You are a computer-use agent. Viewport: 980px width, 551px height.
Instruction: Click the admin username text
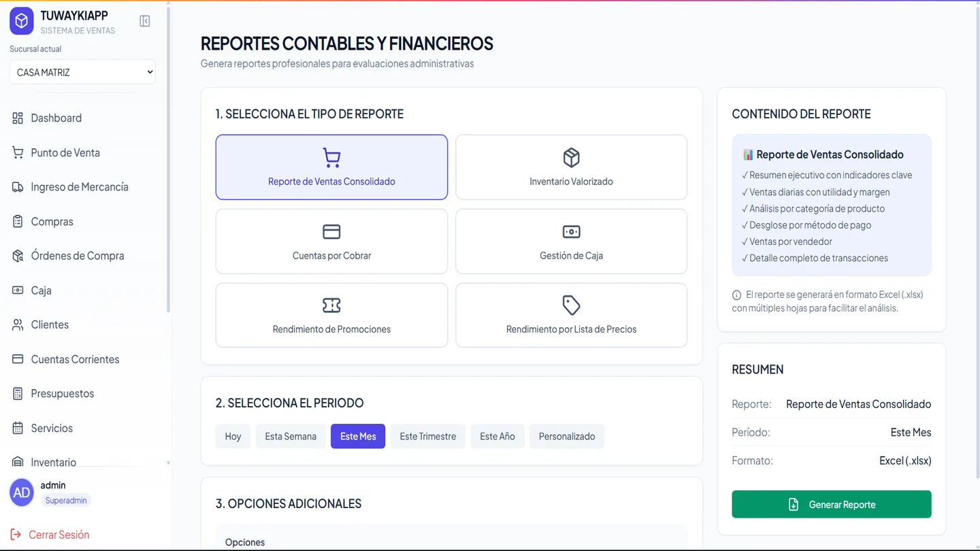click(x=53, y=485)
